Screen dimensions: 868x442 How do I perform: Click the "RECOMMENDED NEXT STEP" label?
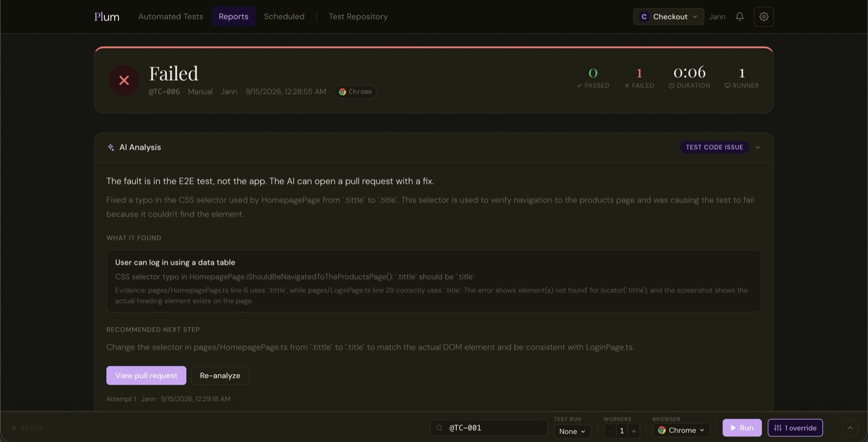pyautogui.click(x=153, y=330)
